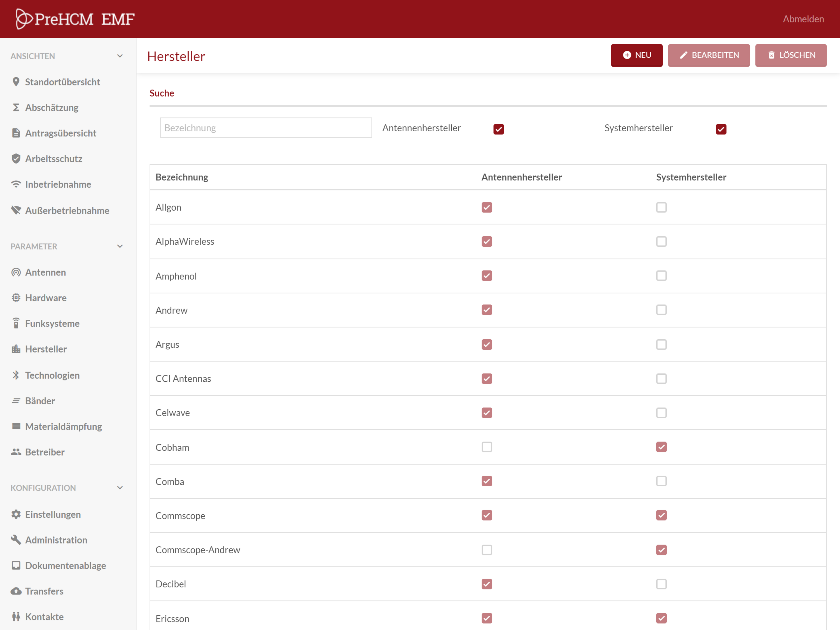The width and height of the screenshot is (840, 630).
Task: Click the Bänder lines icon
Action: coord(16,401)
